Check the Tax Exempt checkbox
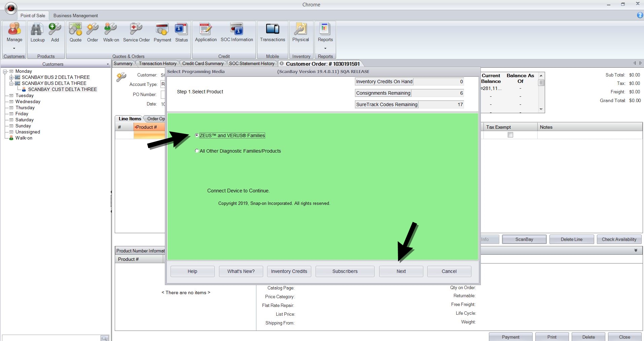Image resolution: width=644 pixels, height=341 pixels. [510, 135]
